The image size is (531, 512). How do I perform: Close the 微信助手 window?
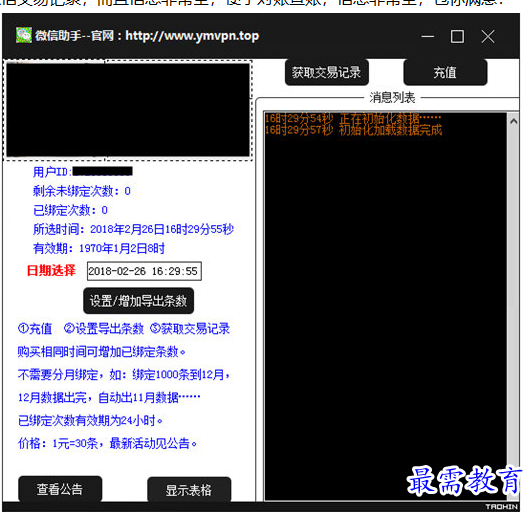tap(488, 36)
